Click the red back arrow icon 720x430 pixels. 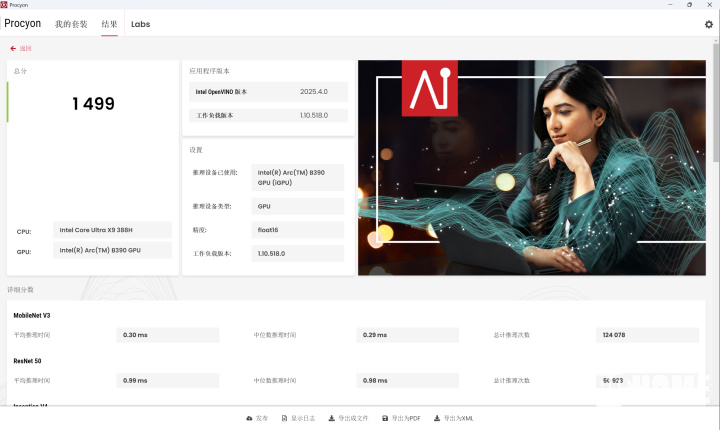(13, 48)
